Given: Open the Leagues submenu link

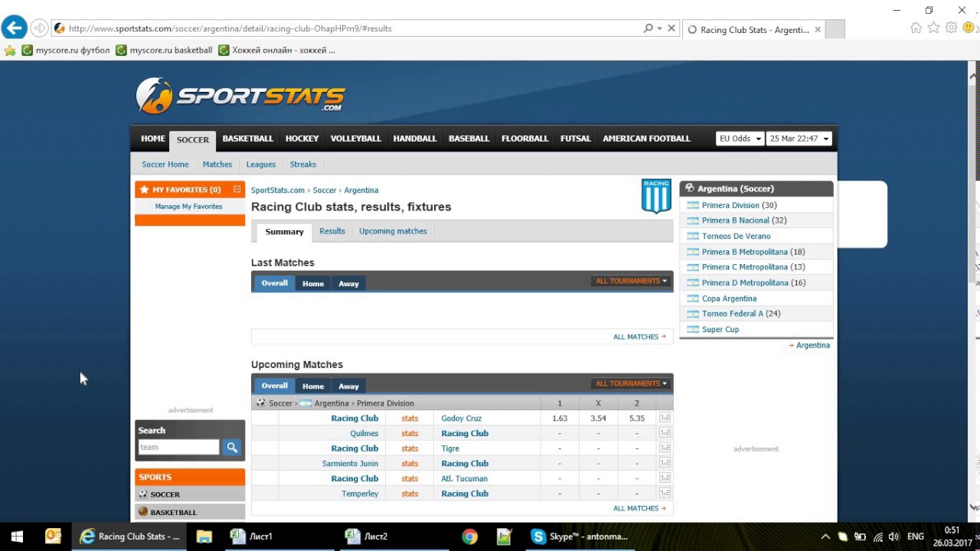Looking at the screenshot, I should [x=260, y=165].
